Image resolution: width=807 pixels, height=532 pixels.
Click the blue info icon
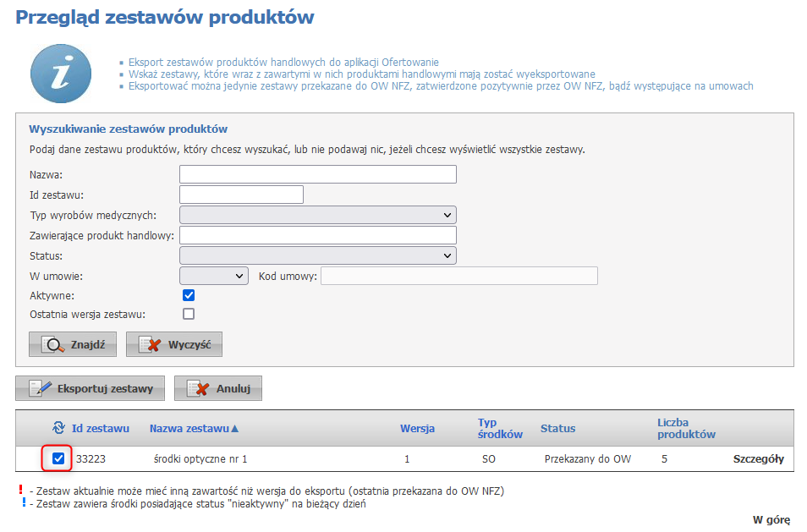(60, 74)
